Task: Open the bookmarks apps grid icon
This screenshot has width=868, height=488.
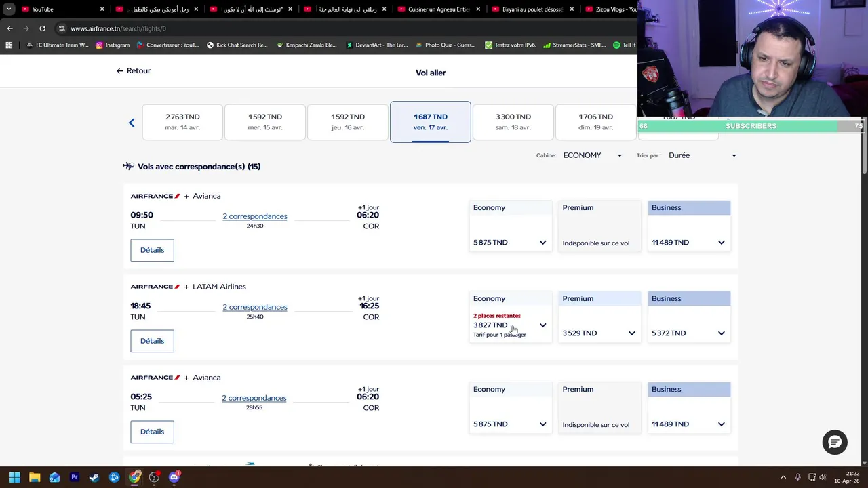Action: click(x=9, y=45)
